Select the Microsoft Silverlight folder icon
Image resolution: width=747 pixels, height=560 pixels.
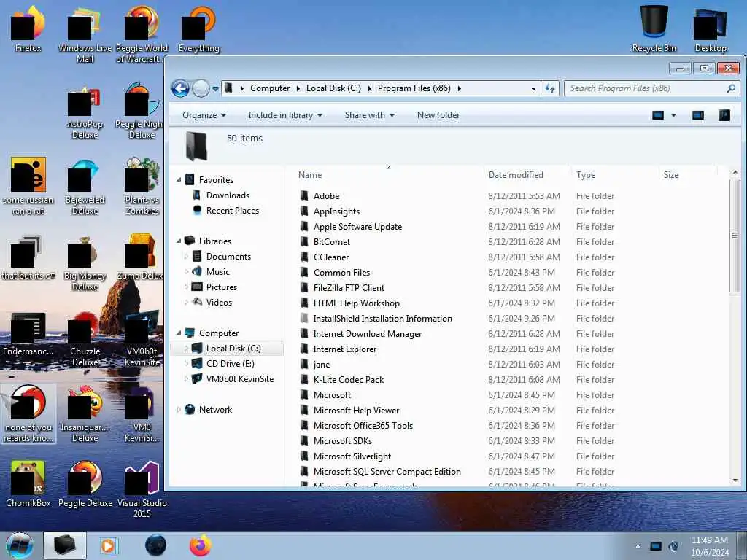pos(304,456)
